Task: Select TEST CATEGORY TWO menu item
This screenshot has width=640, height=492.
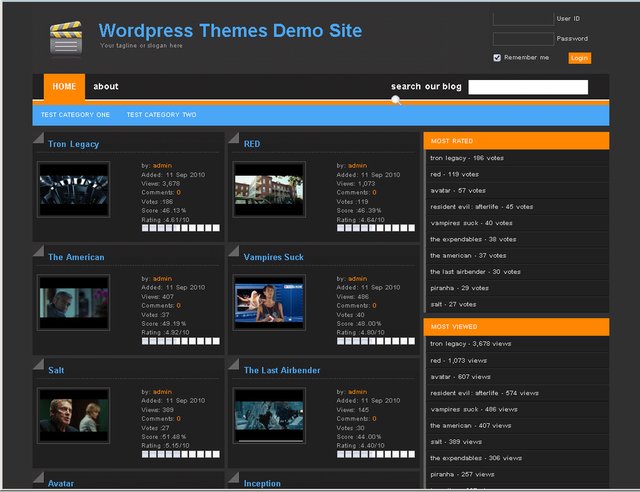Action: point(161,115)
